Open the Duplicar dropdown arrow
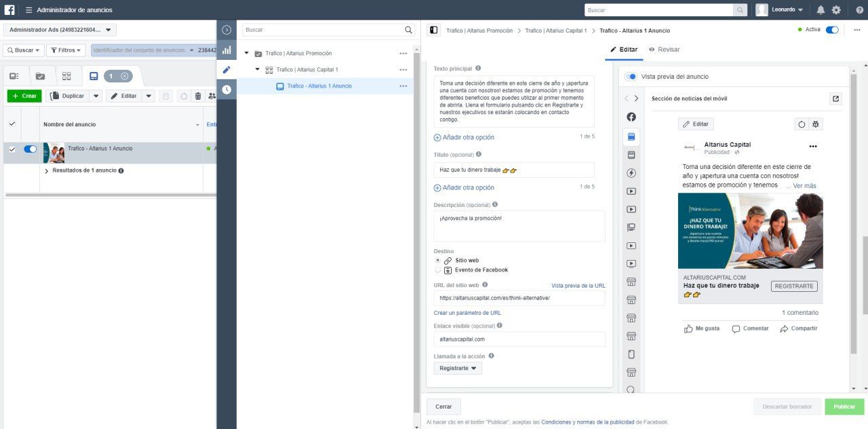This screenshot has width=868, height=429. click(96, 96)
